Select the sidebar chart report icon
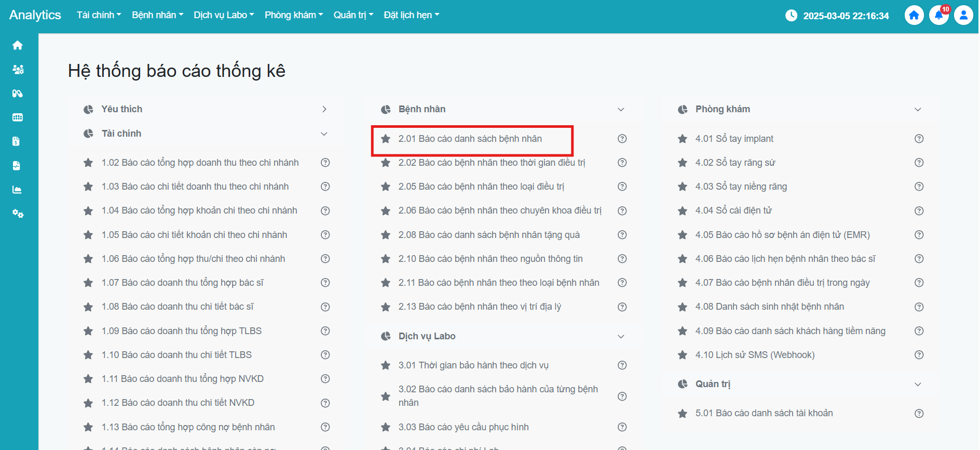This screenshot has width=980, height=450. 18,190
